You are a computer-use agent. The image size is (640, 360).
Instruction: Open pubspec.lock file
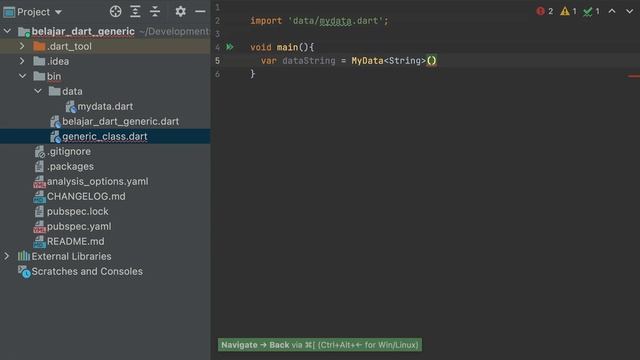point(78,211)
